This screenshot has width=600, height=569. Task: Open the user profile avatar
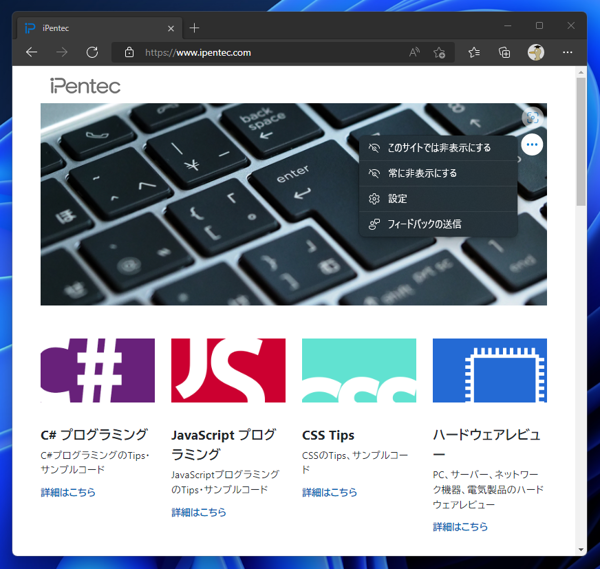pos(536,52)
